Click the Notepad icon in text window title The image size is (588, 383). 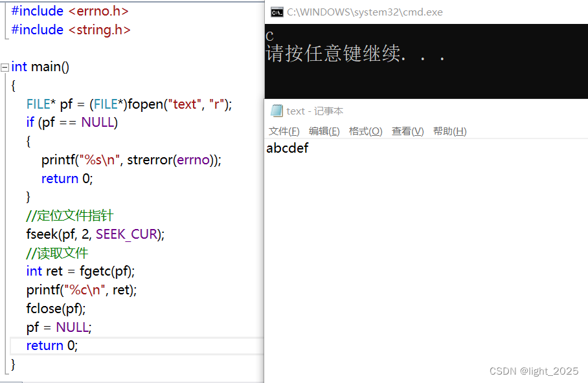(277, 111)
